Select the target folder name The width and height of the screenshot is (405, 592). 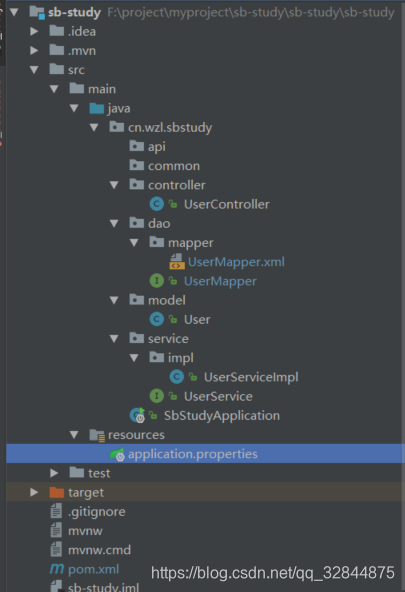pos(86,493)
